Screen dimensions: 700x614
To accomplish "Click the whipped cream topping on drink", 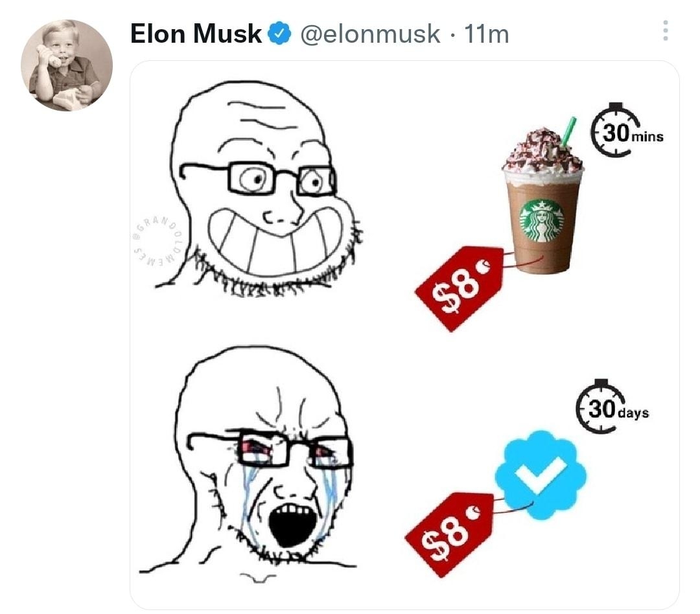I will pyautogui.click(x=543, y=154).
